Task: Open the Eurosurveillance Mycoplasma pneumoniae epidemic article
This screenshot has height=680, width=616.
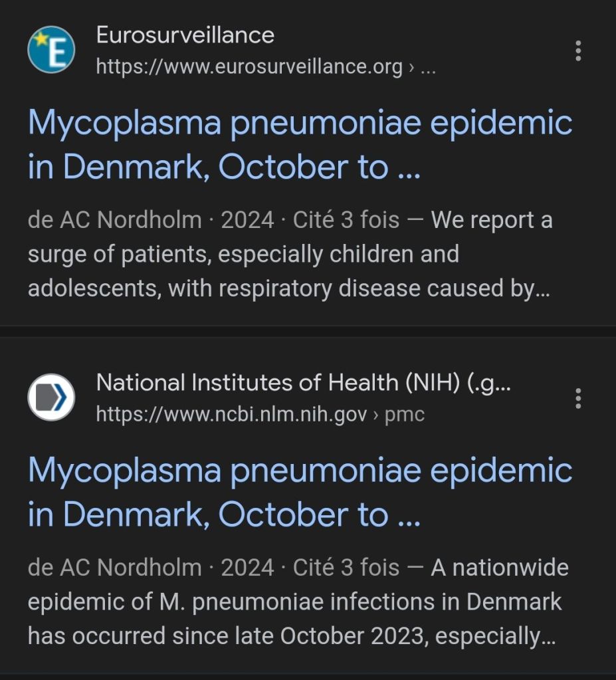Action: point(300,146)
